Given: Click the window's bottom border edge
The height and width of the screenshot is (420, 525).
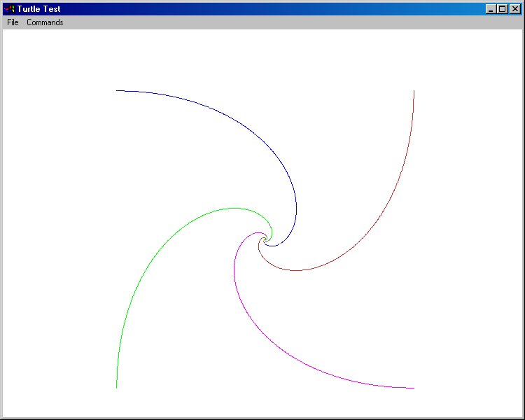Looking at the screenshot, I should tap(262, 418).
